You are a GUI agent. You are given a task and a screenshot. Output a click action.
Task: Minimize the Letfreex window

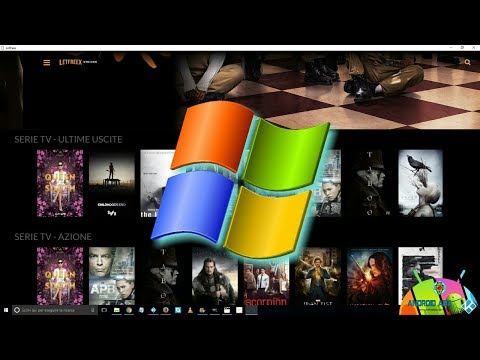click(451, 48)
